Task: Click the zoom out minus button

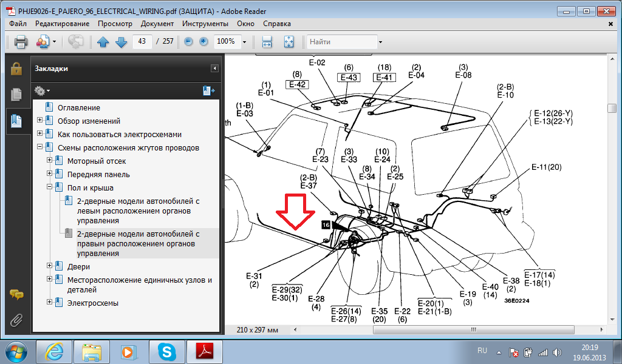Action: coord(188,42)
